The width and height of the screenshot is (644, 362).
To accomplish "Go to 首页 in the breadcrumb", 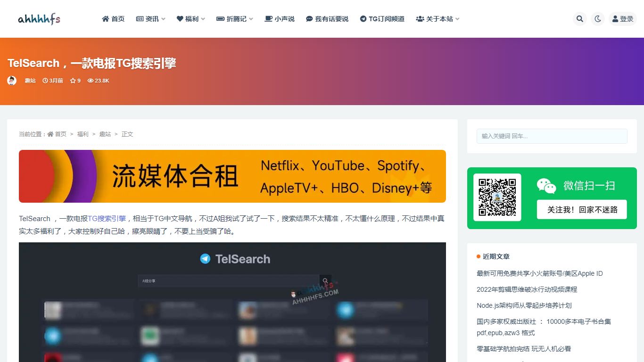I will coord(61,134).
